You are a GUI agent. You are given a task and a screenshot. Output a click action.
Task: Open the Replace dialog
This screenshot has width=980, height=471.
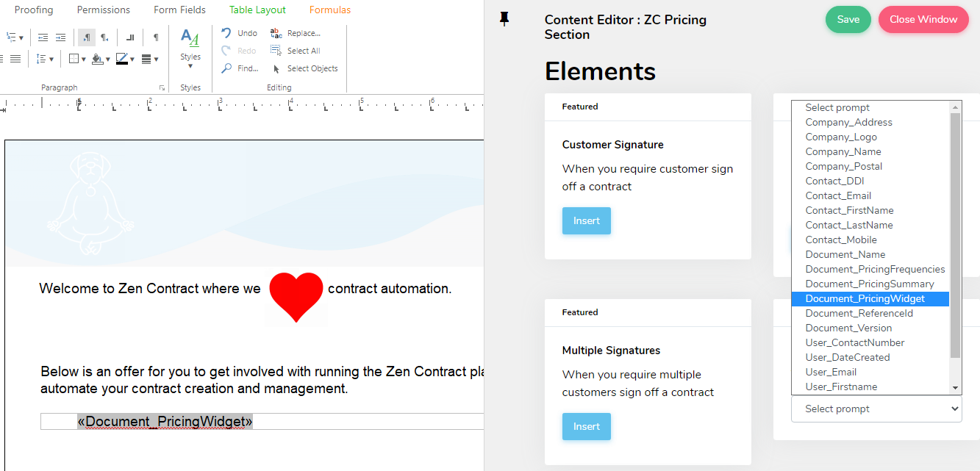pos(296,33)
